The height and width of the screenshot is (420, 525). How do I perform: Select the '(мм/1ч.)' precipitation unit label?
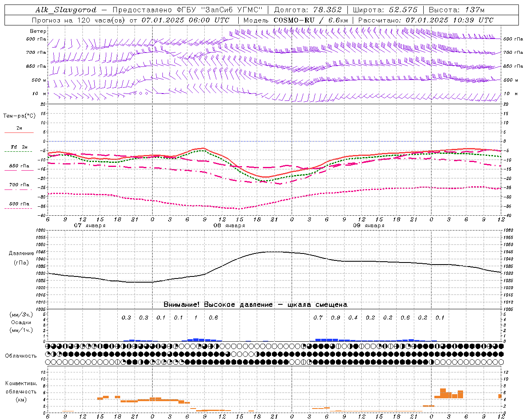point(21,330)
